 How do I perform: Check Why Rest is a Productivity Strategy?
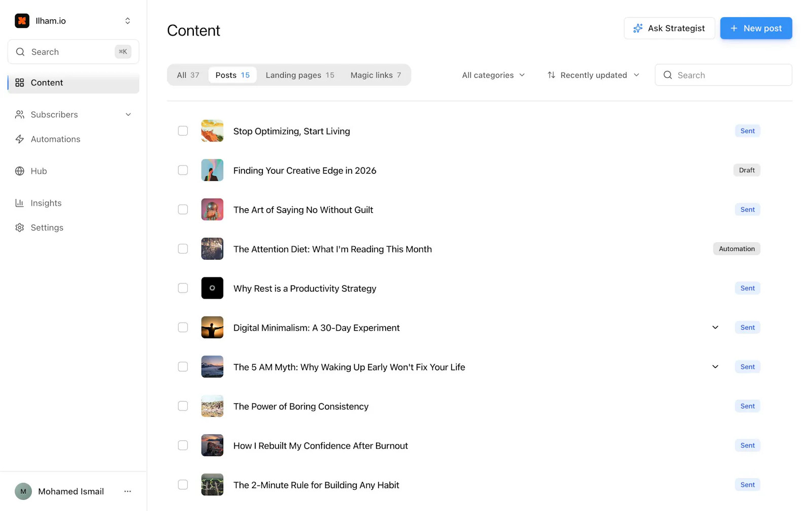click(183, 288)
